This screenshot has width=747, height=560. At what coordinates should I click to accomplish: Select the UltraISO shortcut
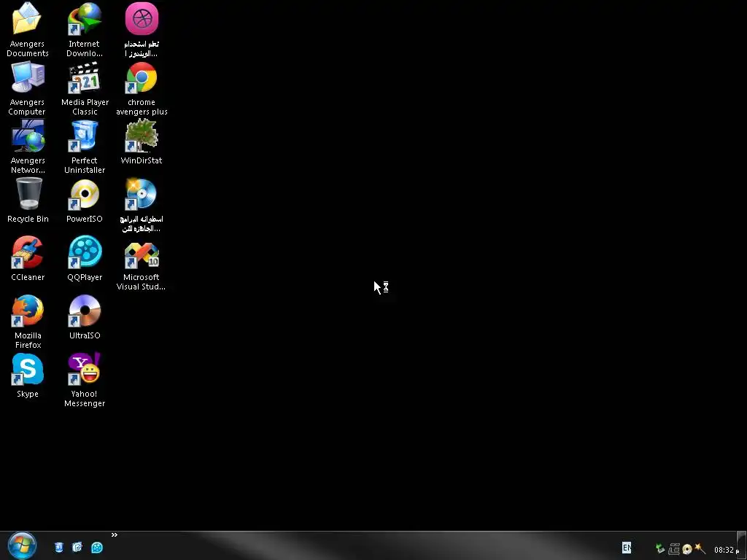tap(85, 311)
